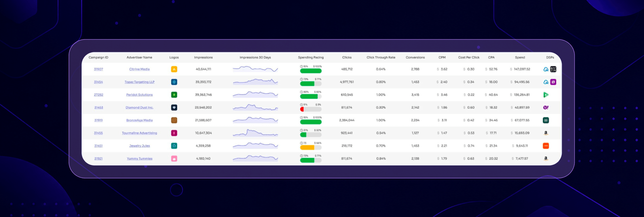Viewport: 644px width, 217px height.
Task: Click the Impressions 30 Days column header
Action: 255,57
